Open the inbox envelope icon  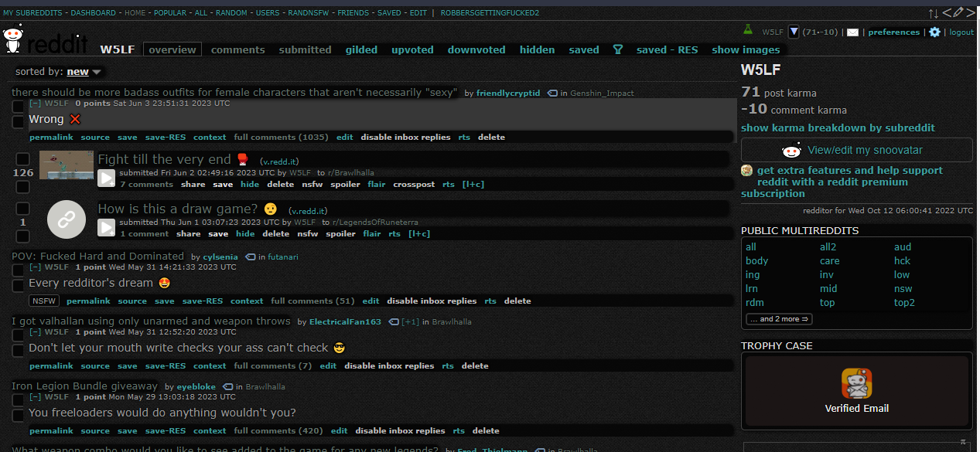click(x=852, y=32)
